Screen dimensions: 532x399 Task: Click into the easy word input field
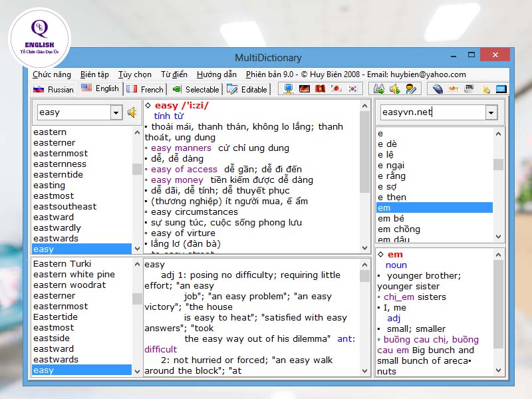tap(74, 112)
